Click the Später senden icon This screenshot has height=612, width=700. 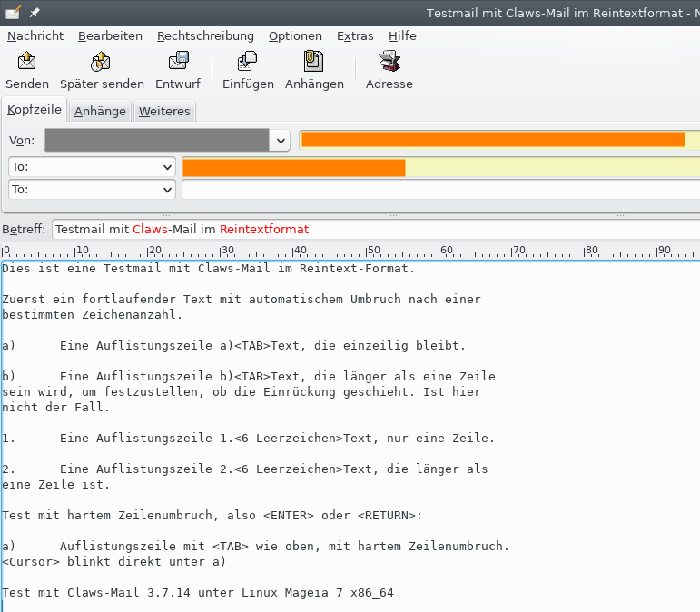(x=101, y=61)
